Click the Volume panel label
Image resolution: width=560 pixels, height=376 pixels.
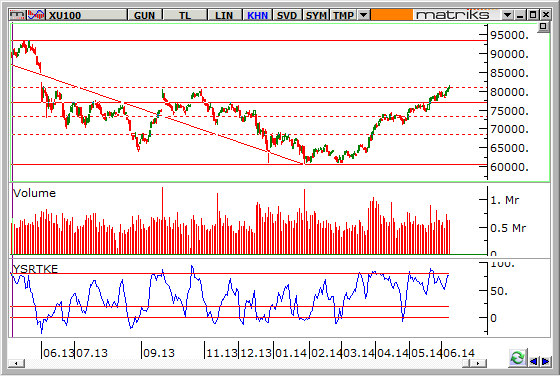(35, 193)
